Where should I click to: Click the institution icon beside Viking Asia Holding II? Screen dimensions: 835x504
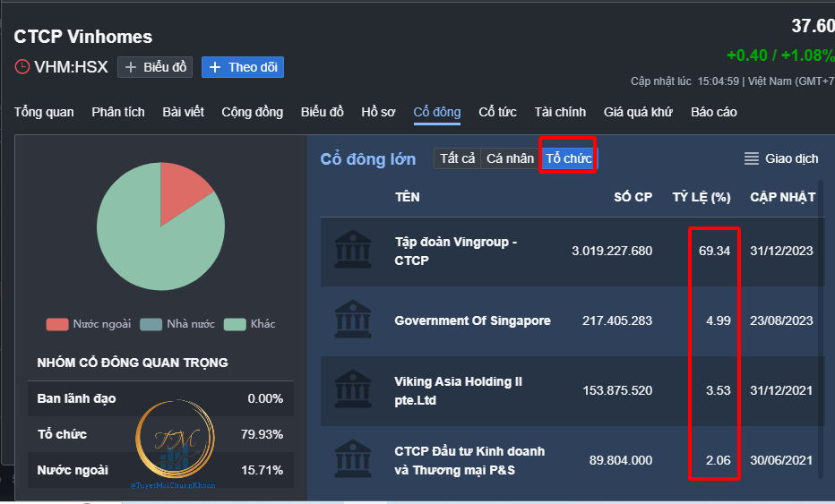353,390
